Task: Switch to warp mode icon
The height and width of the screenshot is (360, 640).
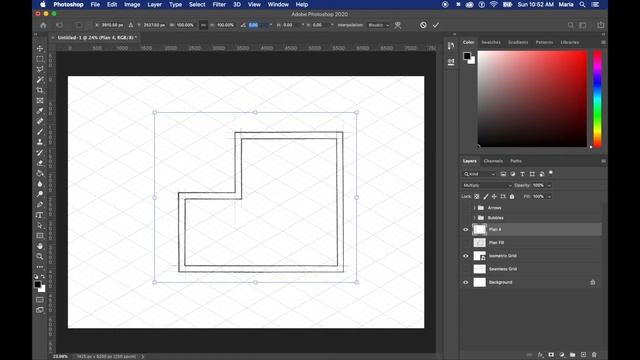Action: point(398,25)
